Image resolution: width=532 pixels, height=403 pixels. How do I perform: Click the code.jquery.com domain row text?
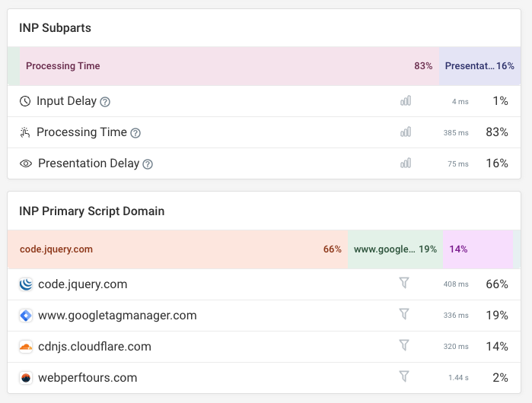[82, 284]
